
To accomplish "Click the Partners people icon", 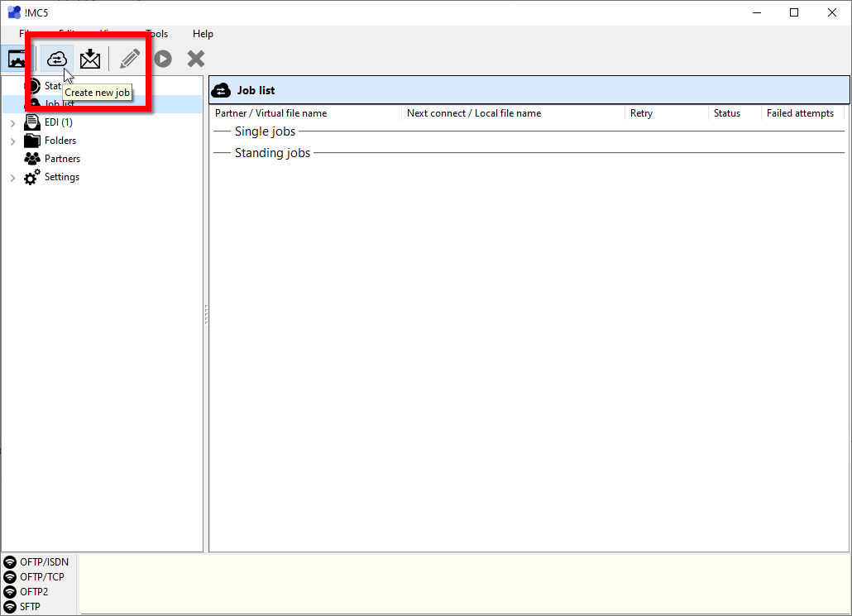I will tap(32, 159).
